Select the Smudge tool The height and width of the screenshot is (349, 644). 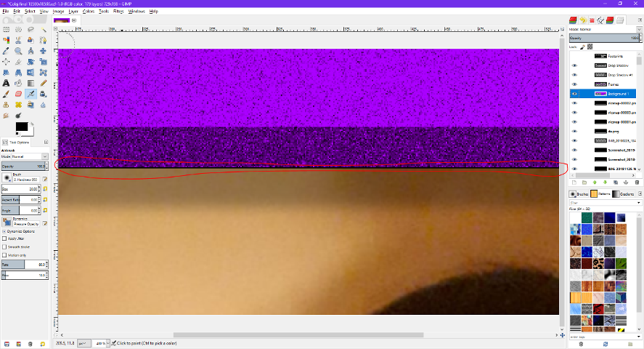(6, 116)
